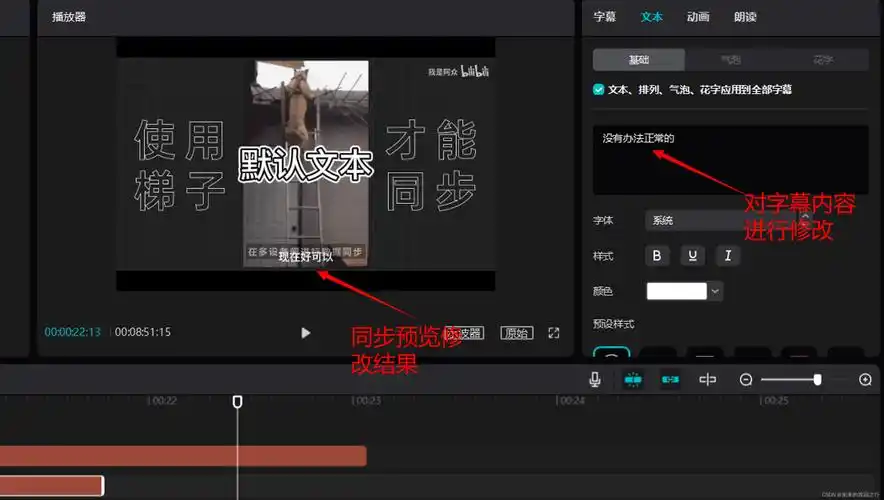The image size is (884, 500).
Task: Click the 播放器 panel title
Action: pyautogui.click(x=69, y=17)
